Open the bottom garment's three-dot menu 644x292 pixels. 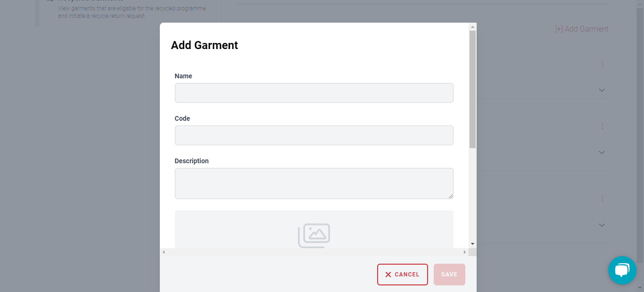[602, 199]
